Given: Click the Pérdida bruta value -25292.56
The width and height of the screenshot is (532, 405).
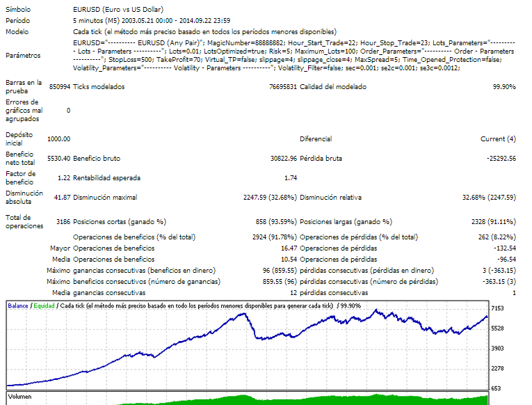Looking at the screenshot, I should click(x=501, y=159).
